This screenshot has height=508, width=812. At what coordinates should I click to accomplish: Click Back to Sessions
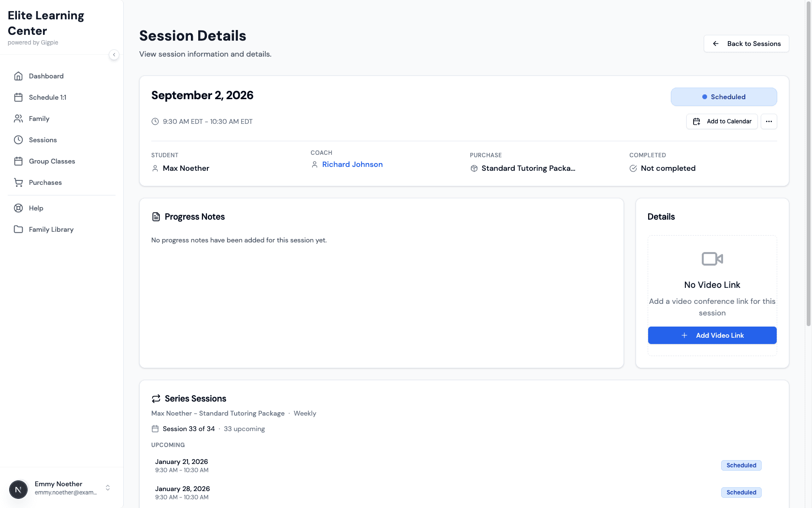[746, 44]
